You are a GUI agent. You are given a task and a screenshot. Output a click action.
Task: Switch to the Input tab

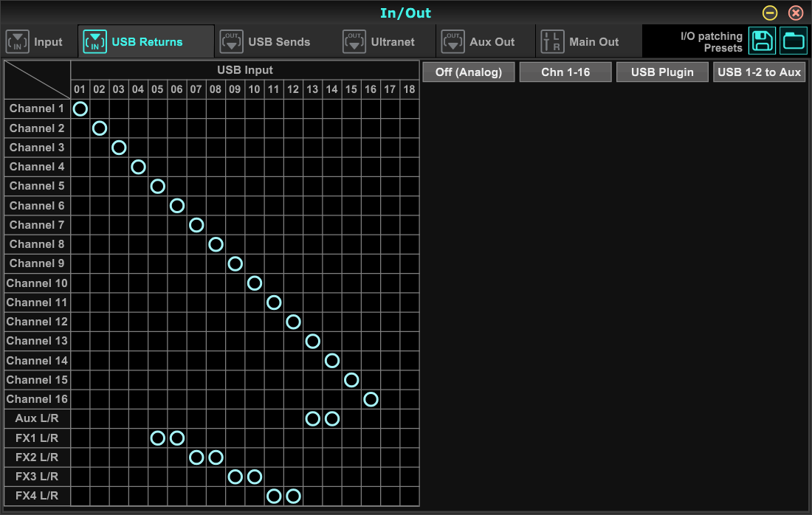39,41
